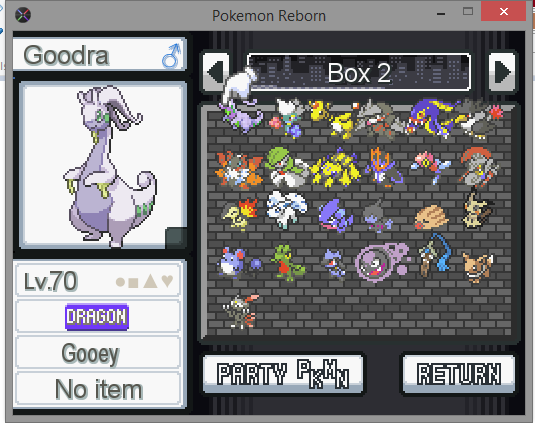This screenshot has height=423, width=535.
Task: Pick the Pikachu sprite in the top row
Action: pos(333,119)
